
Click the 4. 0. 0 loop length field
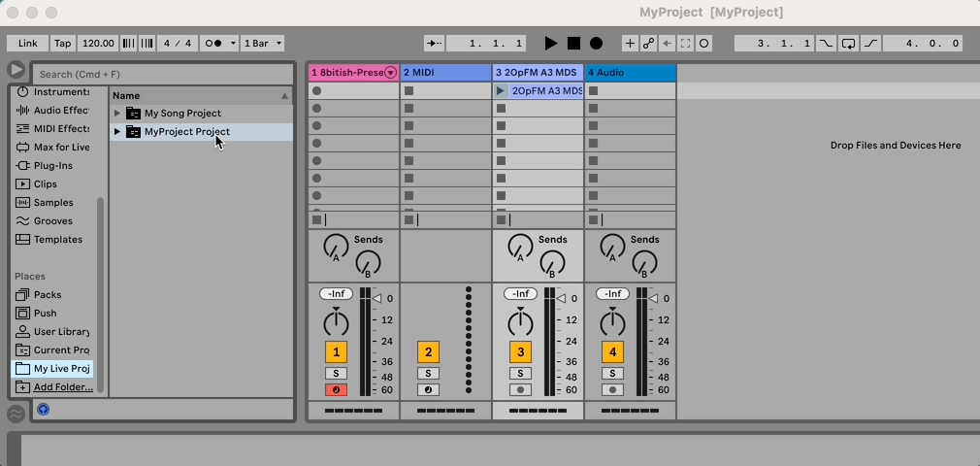point(923,43)
